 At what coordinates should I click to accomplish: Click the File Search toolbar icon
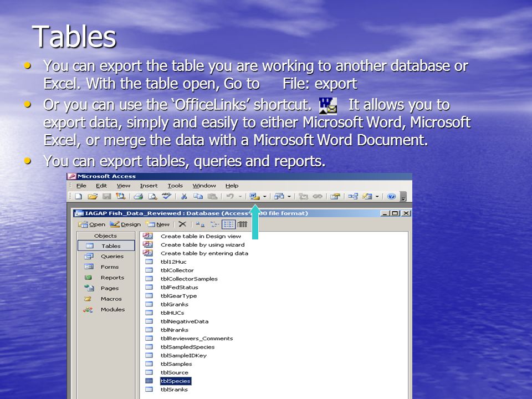click(120, 196)
